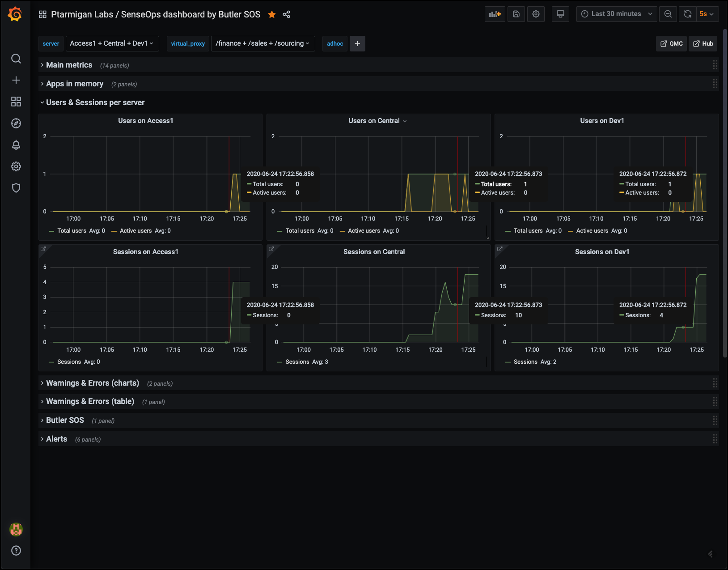Click the Create plus icon in the sidebar

(x=16, y=80)
